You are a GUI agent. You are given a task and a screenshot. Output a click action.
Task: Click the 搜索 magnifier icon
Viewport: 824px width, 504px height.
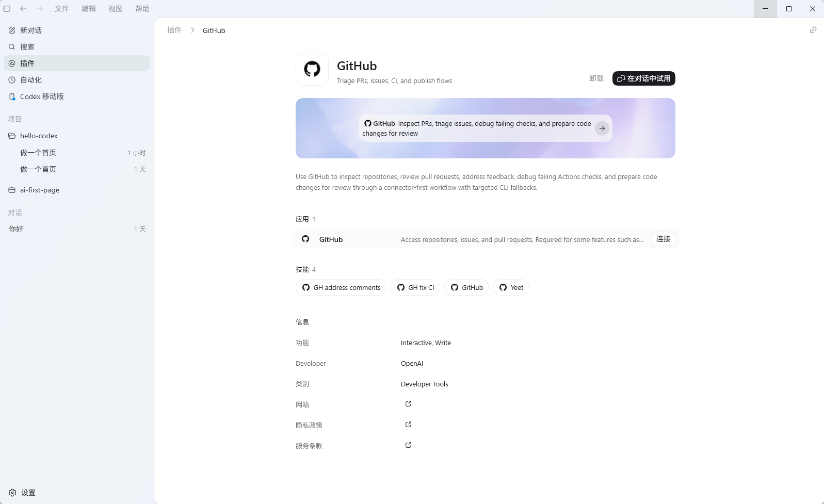point(12,47)
